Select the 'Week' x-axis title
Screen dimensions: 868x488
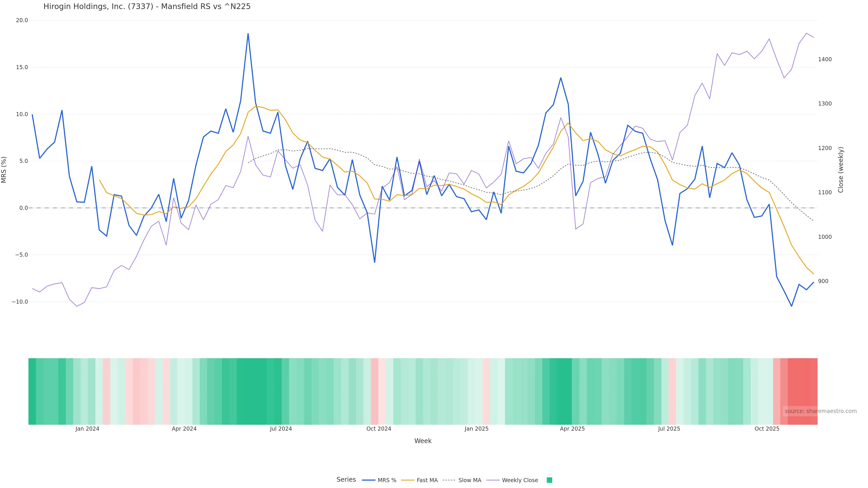(422, 441)
